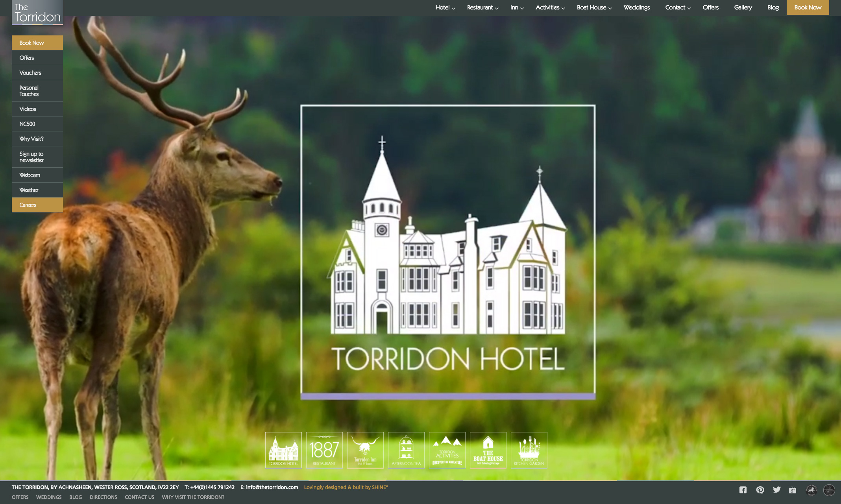Image resolution: width=841 pixels, height=504 pixels.
Task: Open DIRECTIONS footer link
Action: tap(104, 497)
